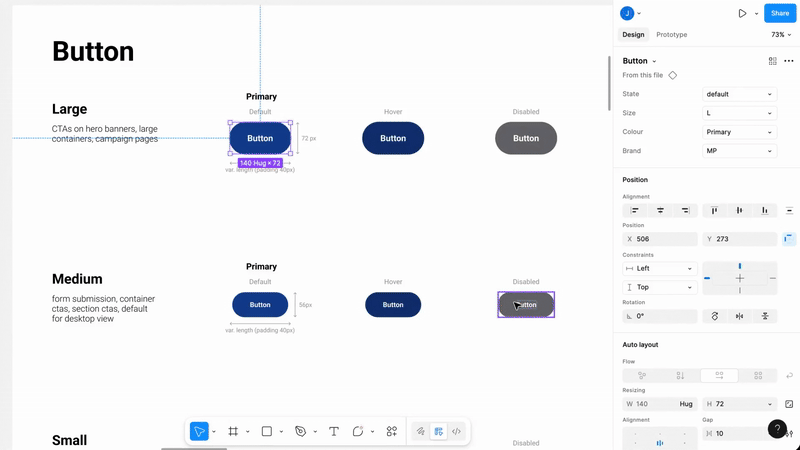This screenshot has height=450, width=800.
Task: Select the Text tool
Action: point(334,431)
